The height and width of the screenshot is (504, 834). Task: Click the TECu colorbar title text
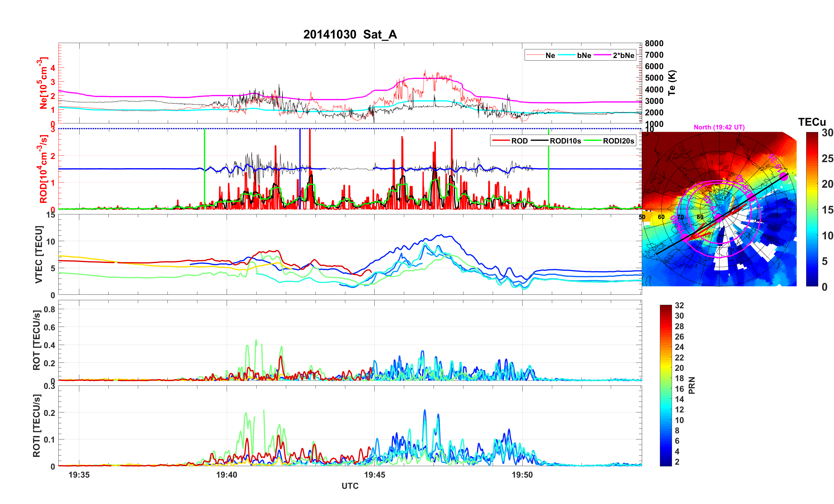(x=812, y=122)
